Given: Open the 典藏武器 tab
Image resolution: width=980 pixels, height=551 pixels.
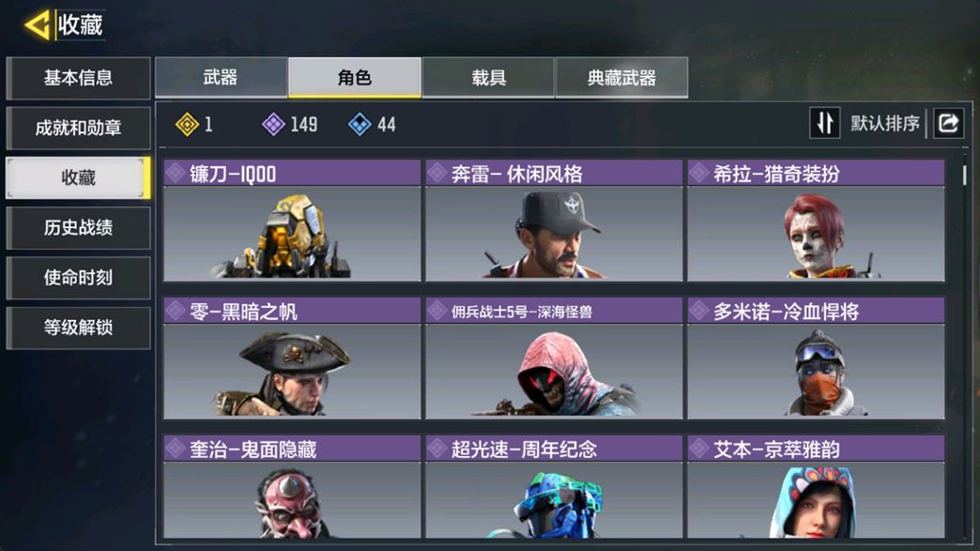Looking at the screenshot, I should 621,78.
